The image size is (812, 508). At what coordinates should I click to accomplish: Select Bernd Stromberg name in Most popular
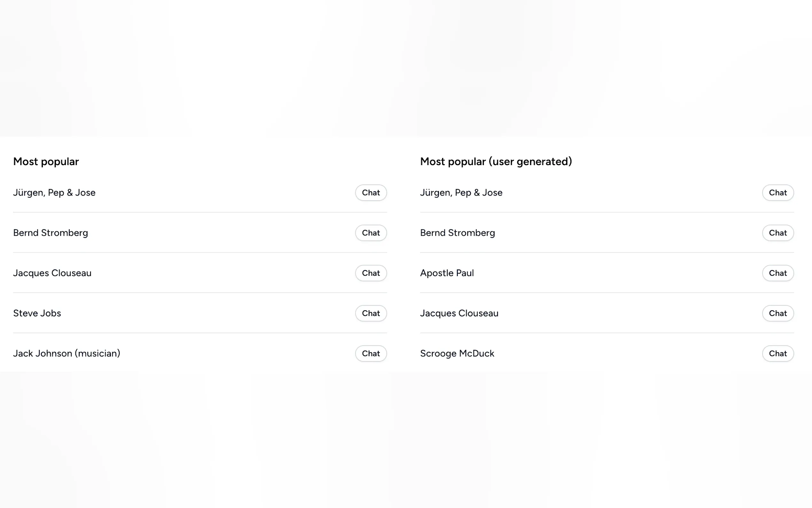(x=51, y=233)
